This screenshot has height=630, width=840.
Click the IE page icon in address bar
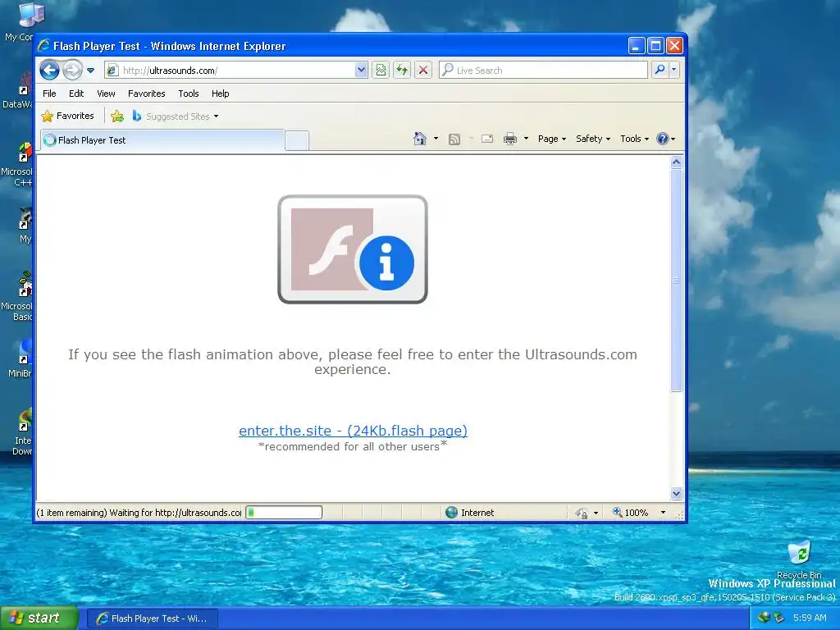coord(112,71)
